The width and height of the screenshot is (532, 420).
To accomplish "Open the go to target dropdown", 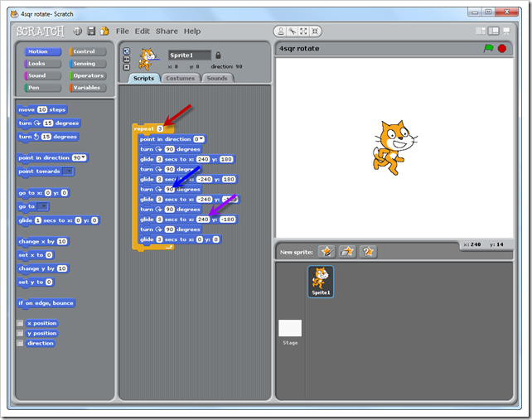I will 43,206.
